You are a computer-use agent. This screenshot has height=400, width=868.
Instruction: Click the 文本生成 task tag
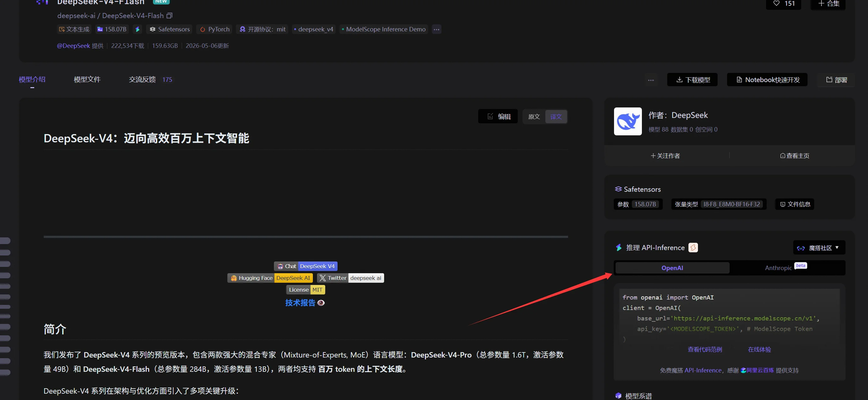pos(74,29)
